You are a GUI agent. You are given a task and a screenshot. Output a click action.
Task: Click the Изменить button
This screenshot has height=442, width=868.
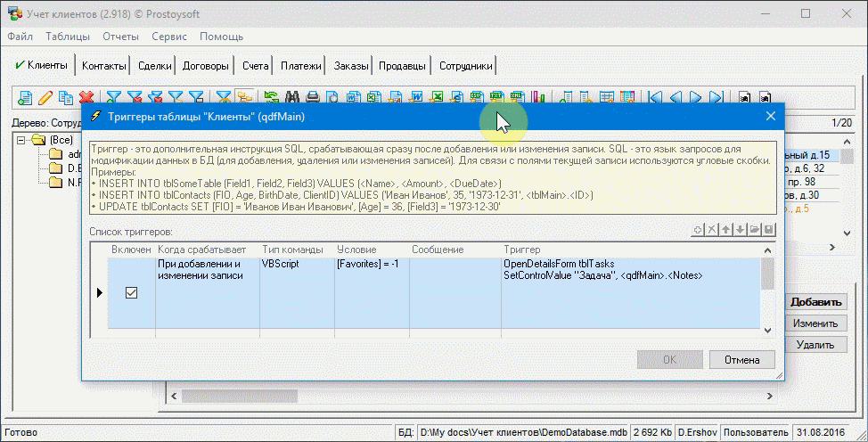(x=815, y=323)
